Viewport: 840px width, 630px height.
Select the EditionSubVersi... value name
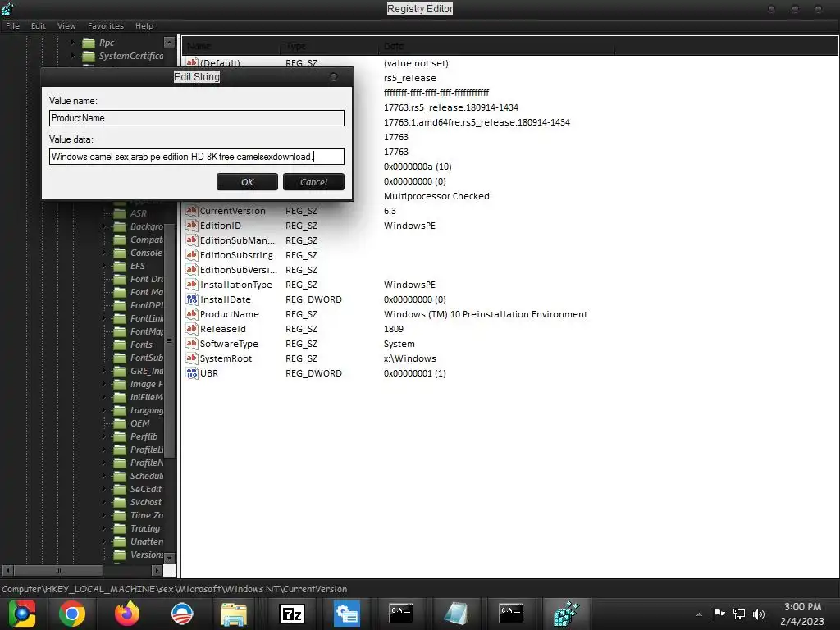[x=239, y=270]
